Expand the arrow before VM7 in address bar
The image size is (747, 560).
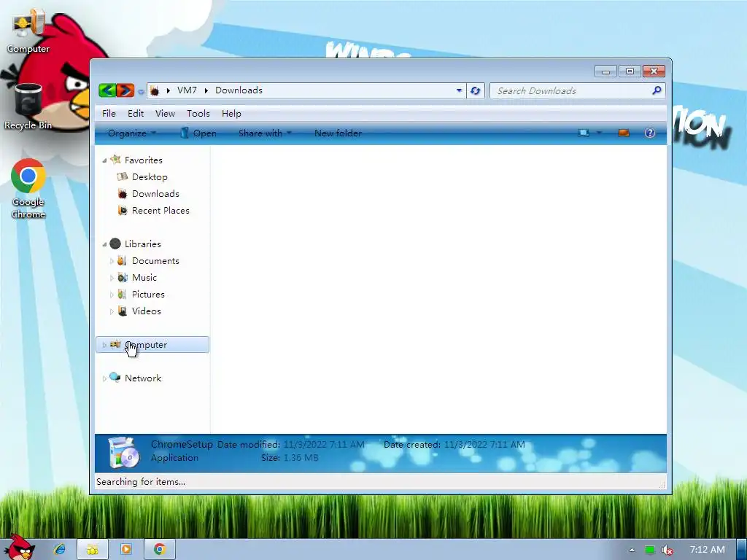pyautogui.click(x=168, y=90)
